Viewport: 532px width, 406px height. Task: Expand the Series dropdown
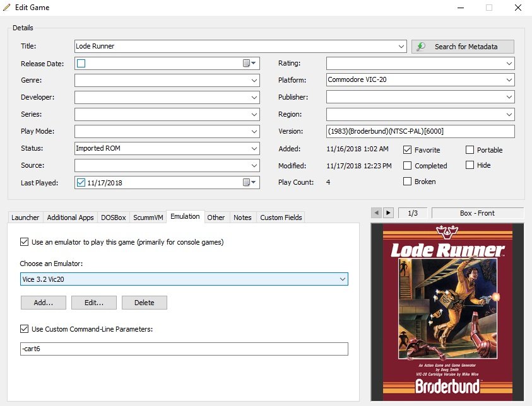point(254,114)
